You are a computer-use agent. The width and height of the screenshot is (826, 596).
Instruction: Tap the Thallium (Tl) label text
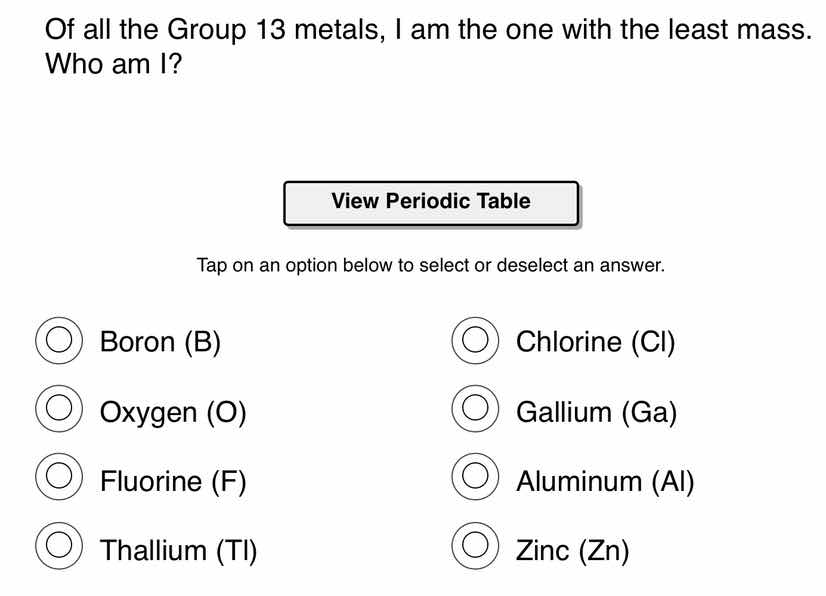pyautogui.click(x=178, y=547)
